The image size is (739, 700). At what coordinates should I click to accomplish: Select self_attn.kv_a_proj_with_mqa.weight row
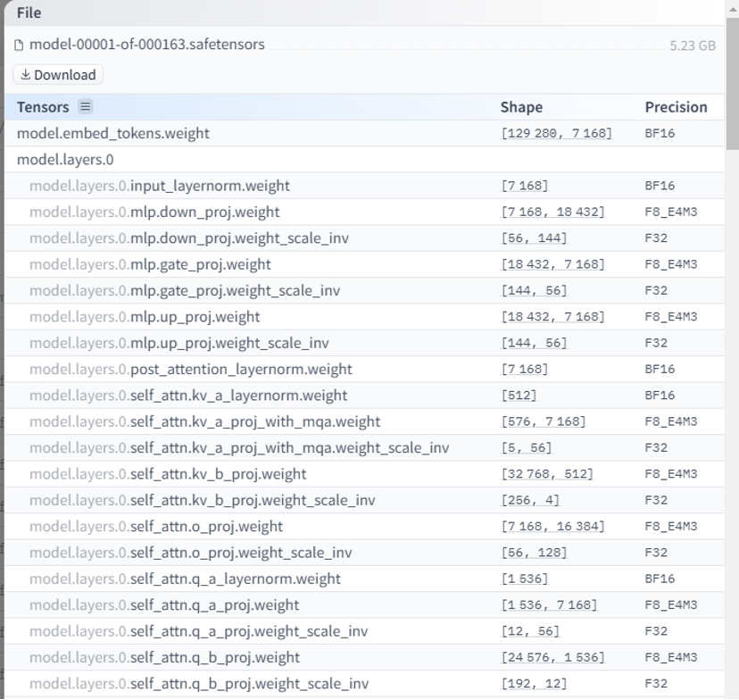[x=364, y=421]
